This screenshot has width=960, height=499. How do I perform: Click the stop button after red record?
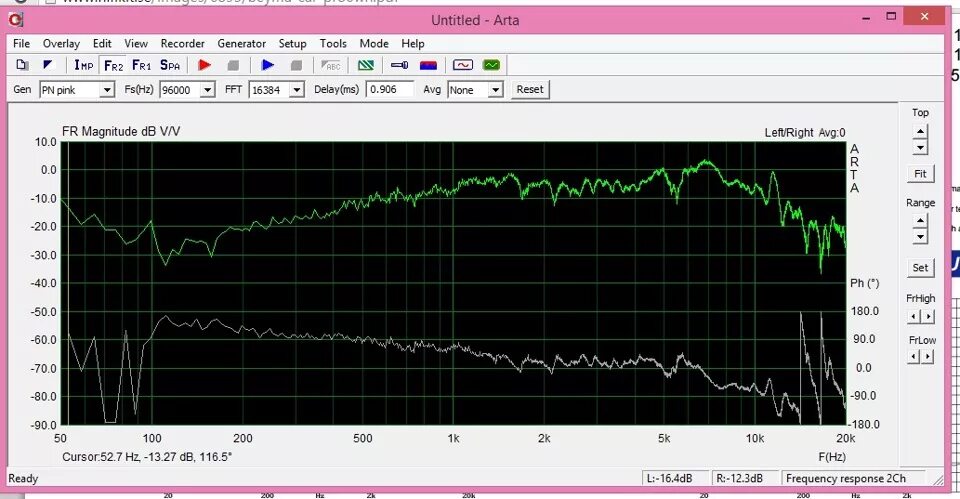click(x=233, y=65)
